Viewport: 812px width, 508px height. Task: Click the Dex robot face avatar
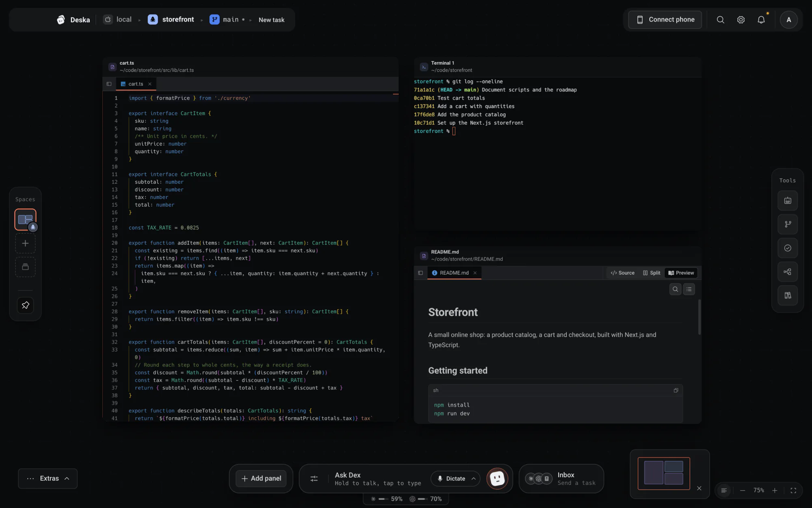[497, 479]
